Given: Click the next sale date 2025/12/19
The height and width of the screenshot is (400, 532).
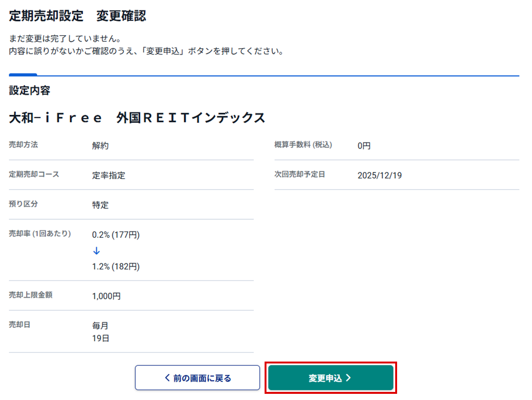Looking at the screenshot, I should 380,175.
